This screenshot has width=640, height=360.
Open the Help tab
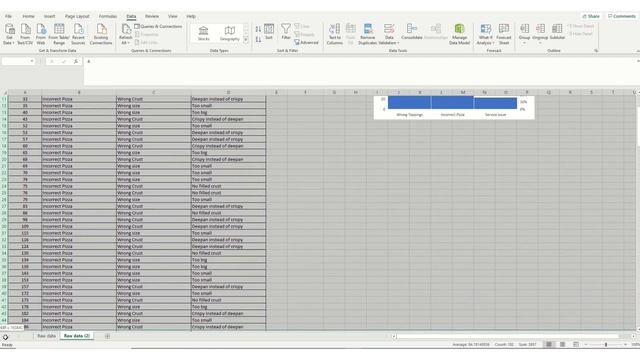click(191, 16)
